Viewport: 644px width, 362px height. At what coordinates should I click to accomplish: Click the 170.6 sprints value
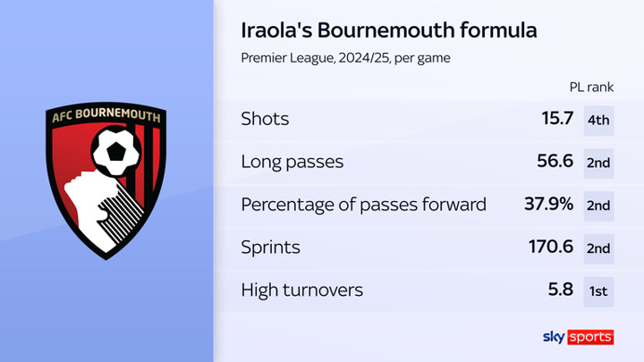[x=549, y=248]
